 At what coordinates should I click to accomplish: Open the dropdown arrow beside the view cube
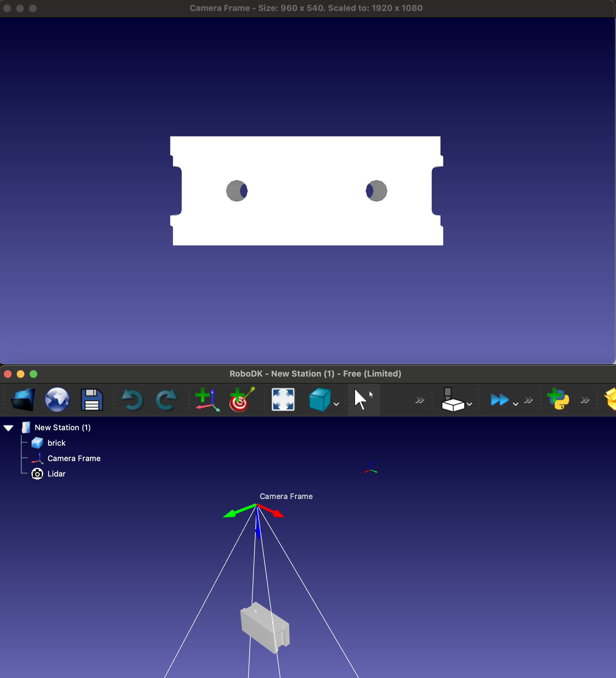click(336, 404)
